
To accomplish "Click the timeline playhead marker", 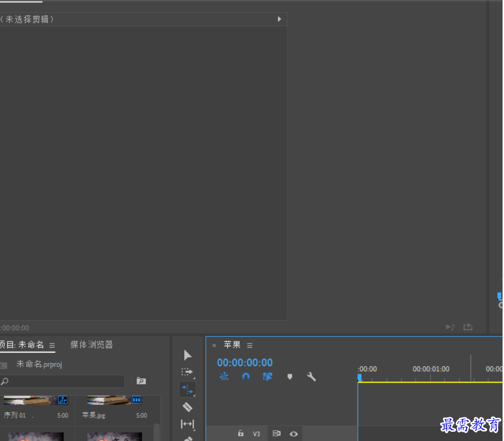I will point(360,377).
